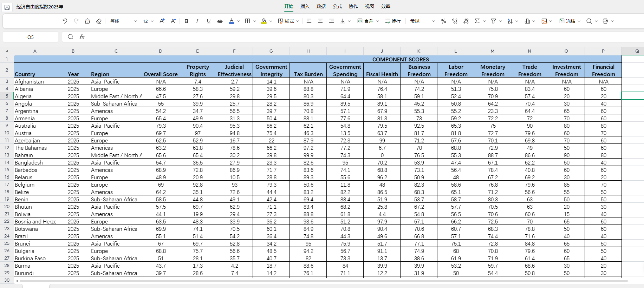Image resolution: width=644 pixels, height=288 pixels.
Task: Open the 数据 tab
Action: pyautogui.click(x=321, y=6)
